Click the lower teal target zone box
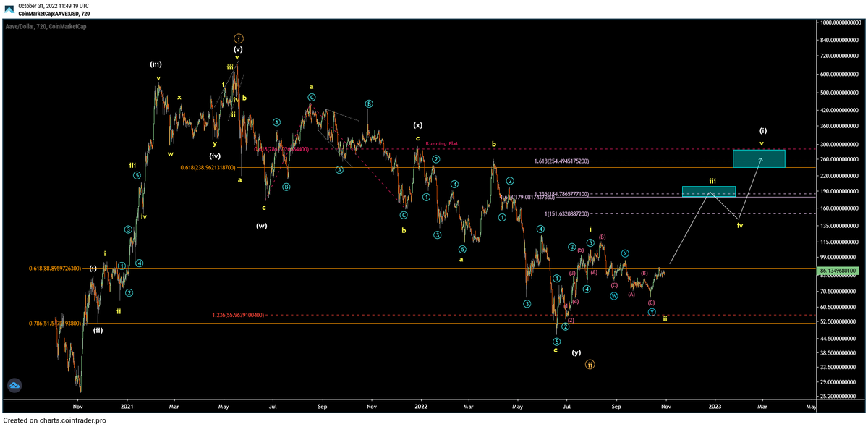This screenshot has height=427, width=868. pos(709,191)
